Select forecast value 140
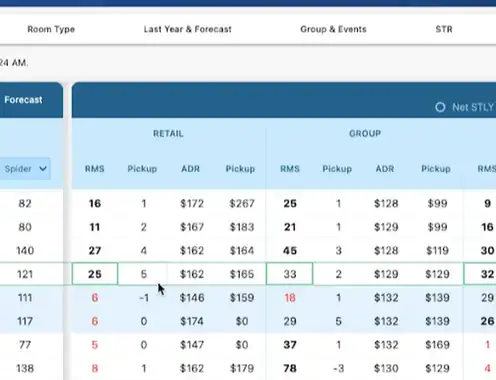 tap(25, 250)
